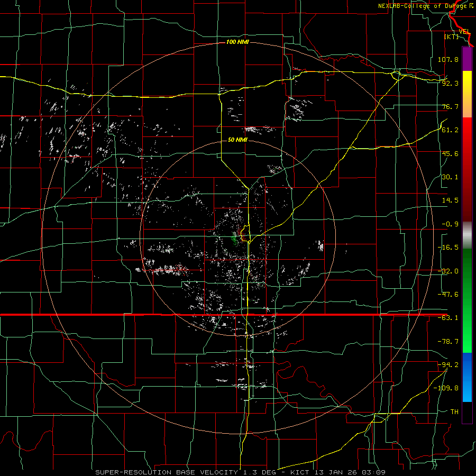
Task: Click the green segment of velocity color bar
Action: coord(467,300)
